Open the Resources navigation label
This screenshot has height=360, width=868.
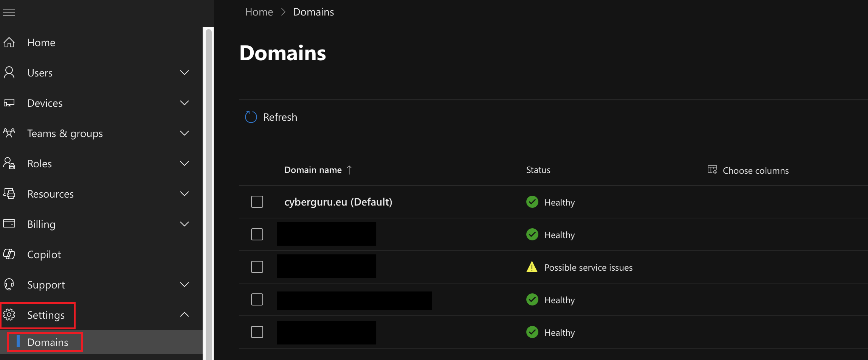[50, 194]
